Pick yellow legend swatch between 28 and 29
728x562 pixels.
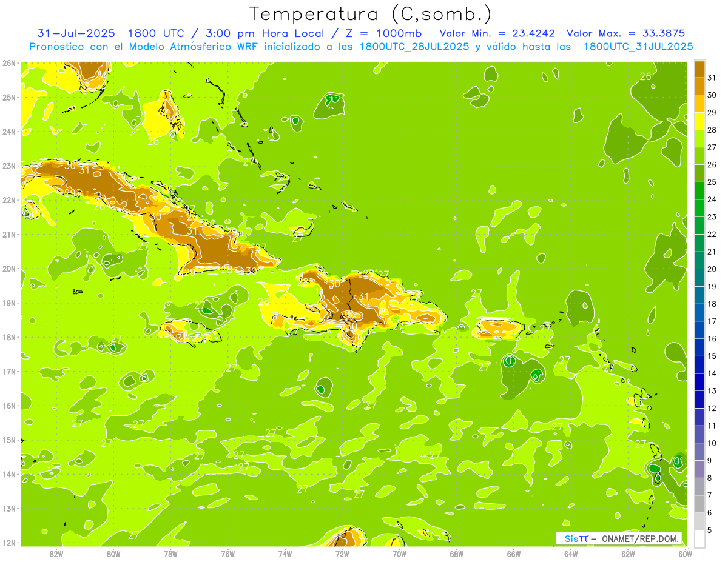click(x=699, y=121)
